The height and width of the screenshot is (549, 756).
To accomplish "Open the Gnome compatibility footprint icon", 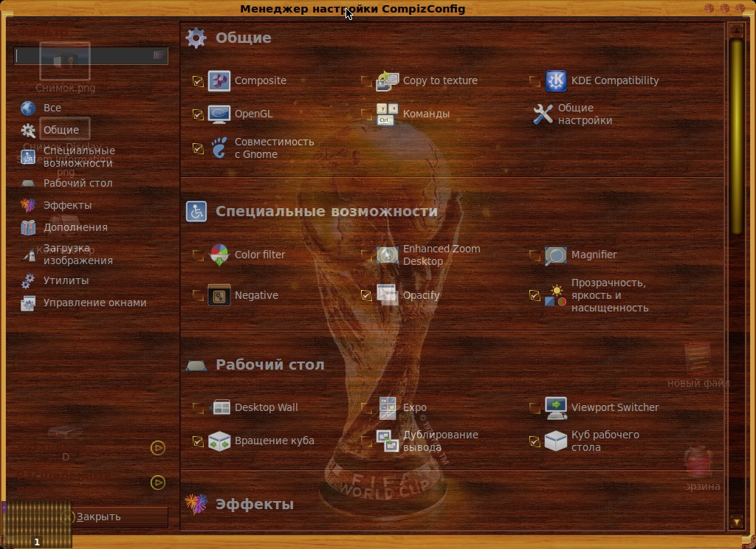I will [x=219, y=148].
